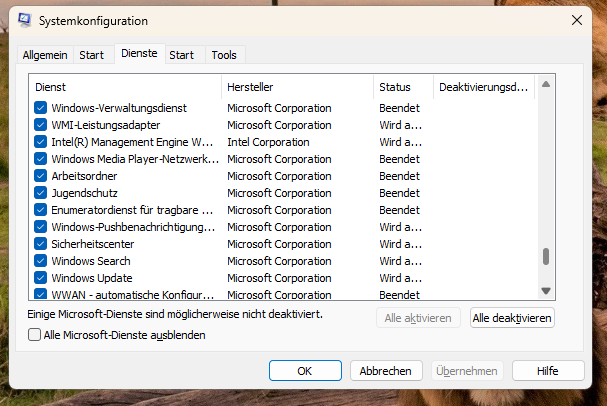Uncheck the WMI-Leistungsadapter service

pos(41,125)
